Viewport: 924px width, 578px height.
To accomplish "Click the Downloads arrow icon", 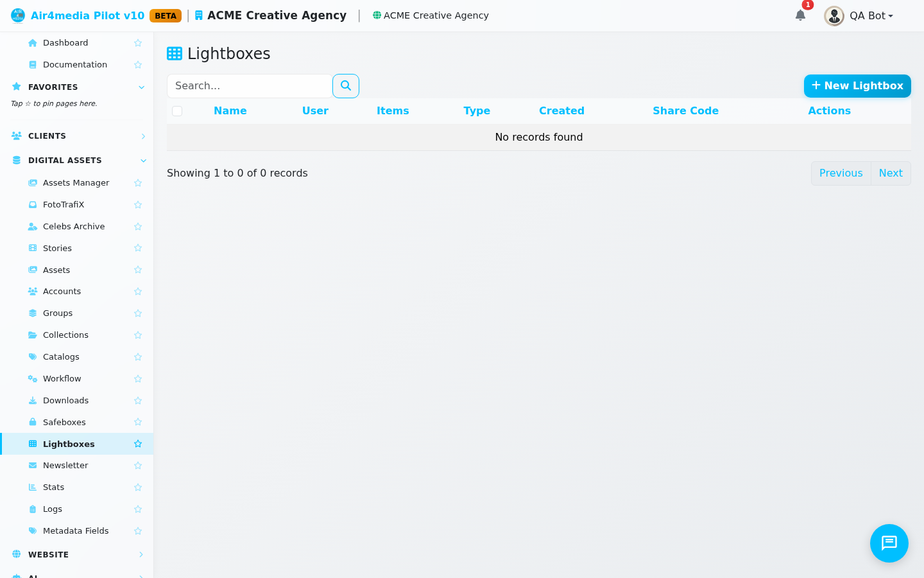I will (x=33, y=400).
